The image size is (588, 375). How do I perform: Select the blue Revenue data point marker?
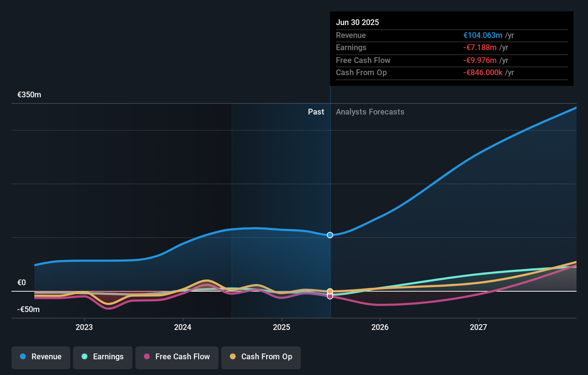(329, 235)
